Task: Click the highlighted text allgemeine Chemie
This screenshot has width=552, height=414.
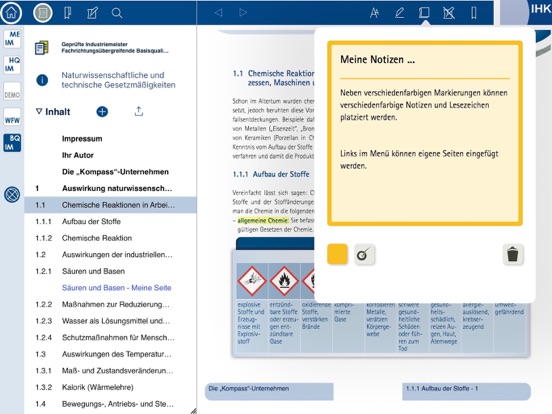Action: pyautogui.click(x=263, y=221)
